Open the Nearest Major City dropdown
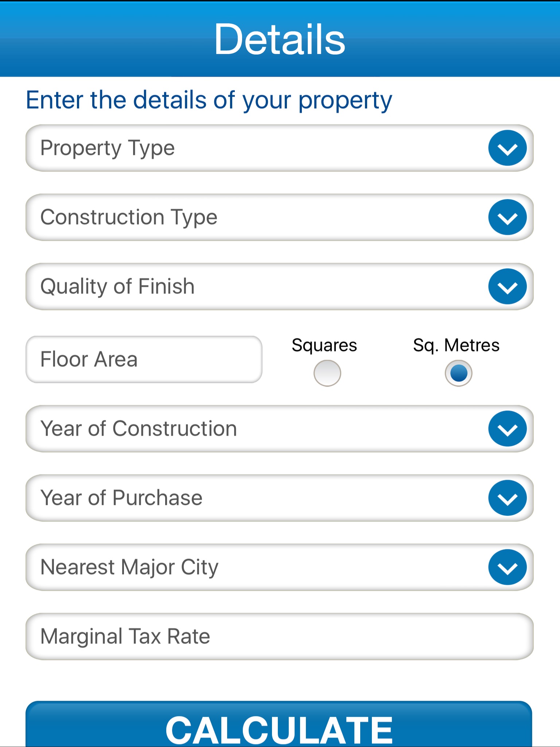 pyautogui.click(x=255, y=567)
